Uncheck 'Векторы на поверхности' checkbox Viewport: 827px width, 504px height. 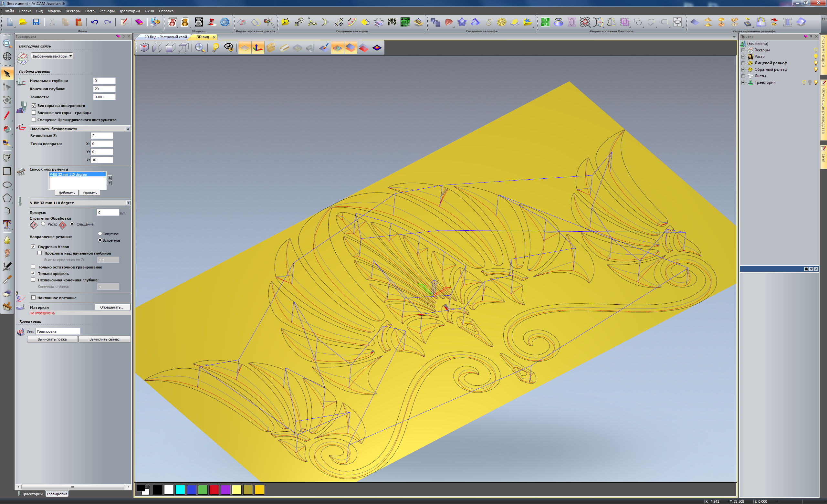(34, 105)
